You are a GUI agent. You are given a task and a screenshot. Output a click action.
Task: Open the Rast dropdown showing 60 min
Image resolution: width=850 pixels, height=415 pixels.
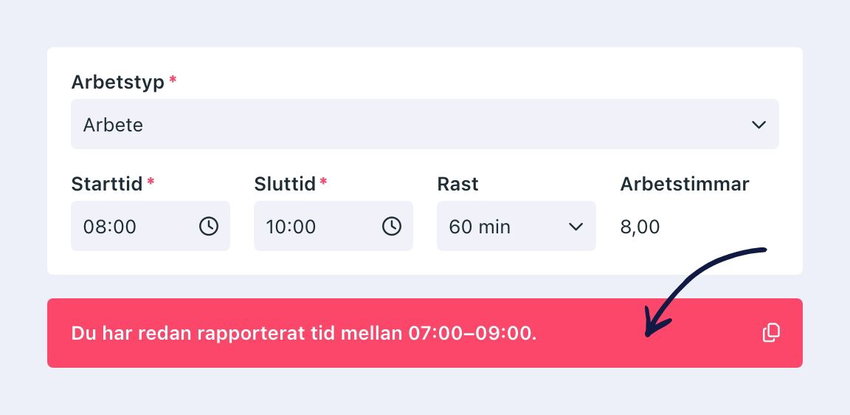coord(516,226)
